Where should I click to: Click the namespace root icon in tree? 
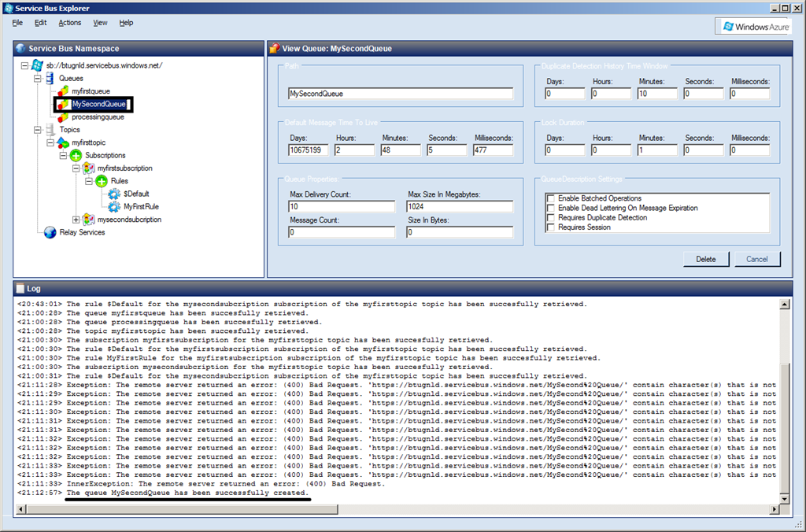point(37,65)
